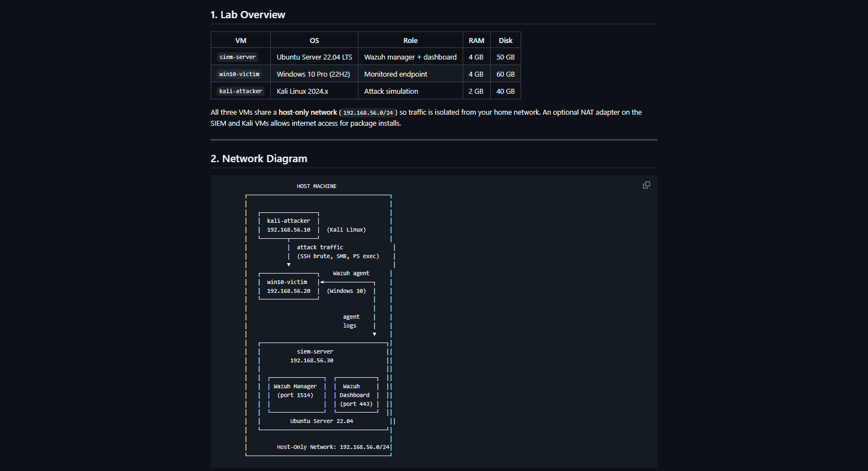This screenshot has height=471, width=868.
Task: Click 'Wazuh Manager' box label
Action: coord(295,387)
